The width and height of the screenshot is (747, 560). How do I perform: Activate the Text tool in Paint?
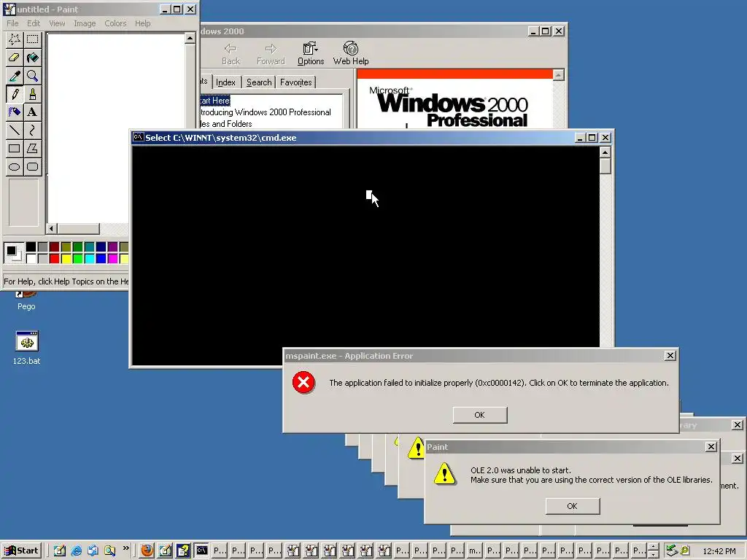pos(32,112)
